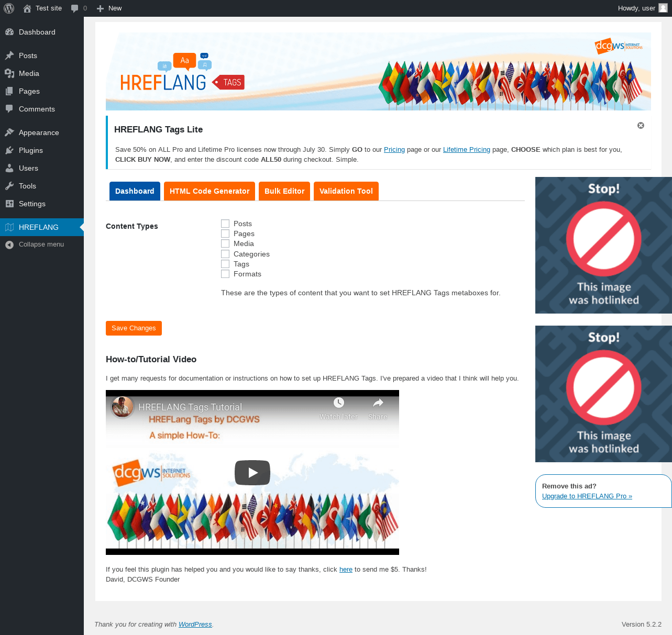The image size is (672, 635).
Task: Click the Comments speech bubble sidebar icon
Action: pos(9,109)
